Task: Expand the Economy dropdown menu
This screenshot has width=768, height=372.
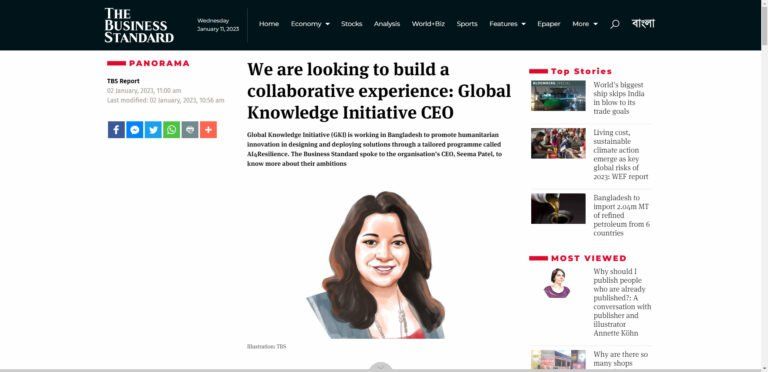Action: [x=310, y=24]
